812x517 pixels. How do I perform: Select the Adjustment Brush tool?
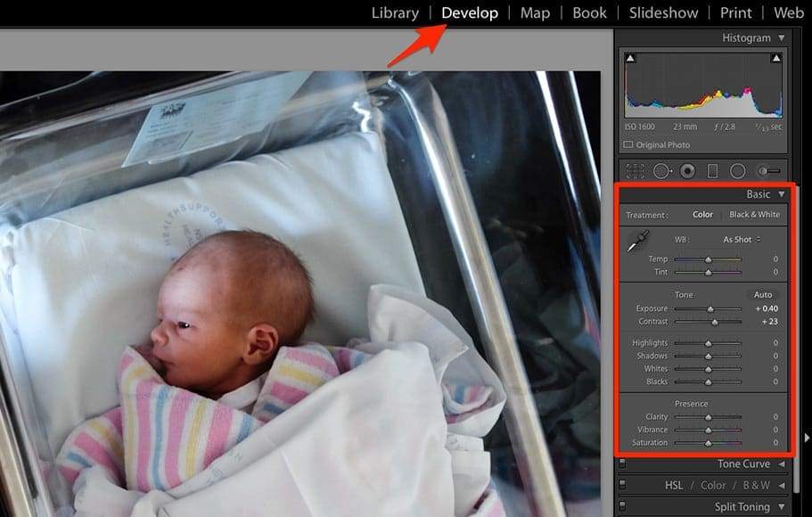pyautogui.click(x=769, y=171)
